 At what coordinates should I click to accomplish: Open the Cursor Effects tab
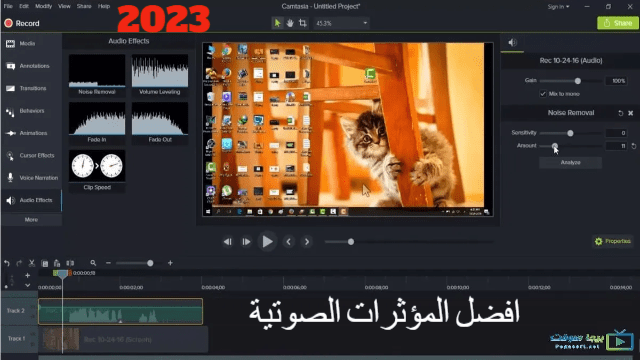31,156
